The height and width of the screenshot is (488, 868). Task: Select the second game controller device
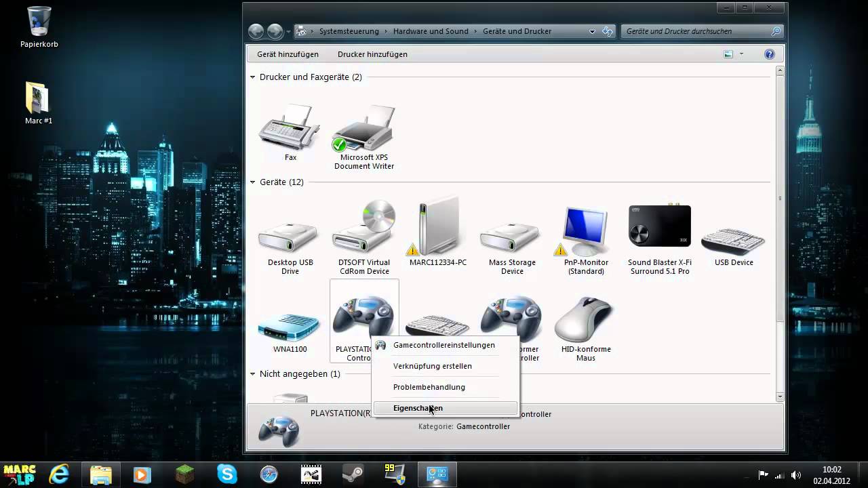(512, 315)
